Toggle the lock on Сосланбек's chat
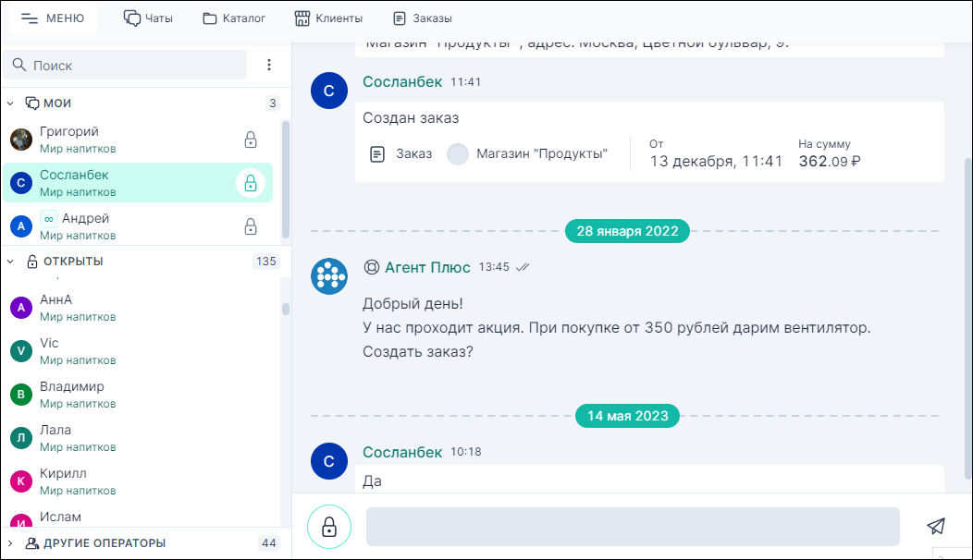 (x=251, y=183)
